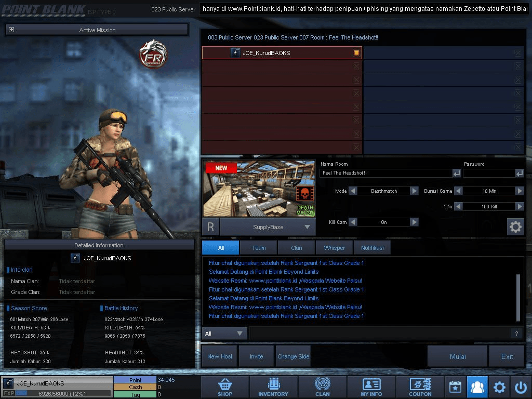This screenshot has width=532, height=399.
Task: Click the Invite button
Action: click(x=257, y=356)
